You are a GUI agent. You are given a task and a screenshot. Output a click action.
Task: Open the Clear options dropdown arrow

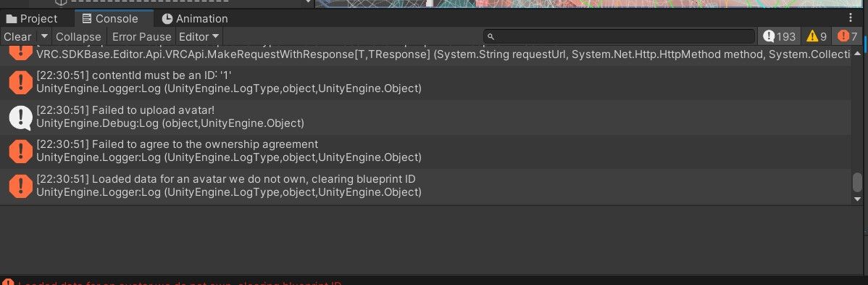[44, 36]
